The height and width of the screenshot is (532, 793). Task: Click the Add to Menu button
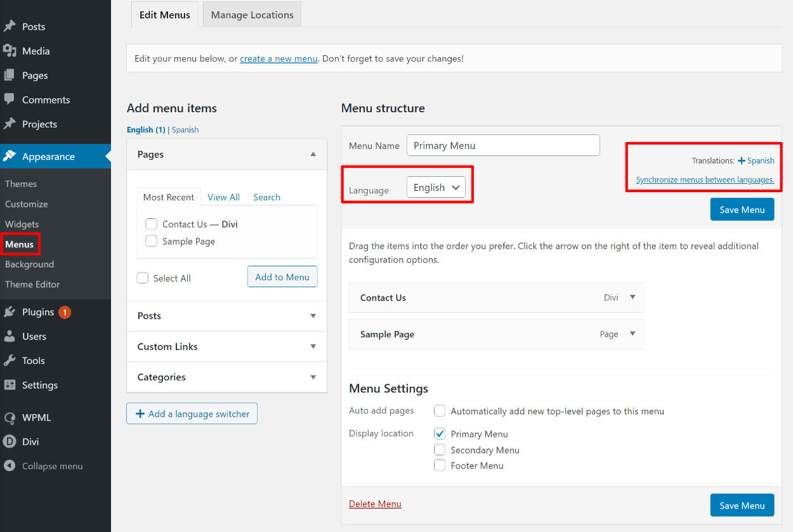(282, 277)
